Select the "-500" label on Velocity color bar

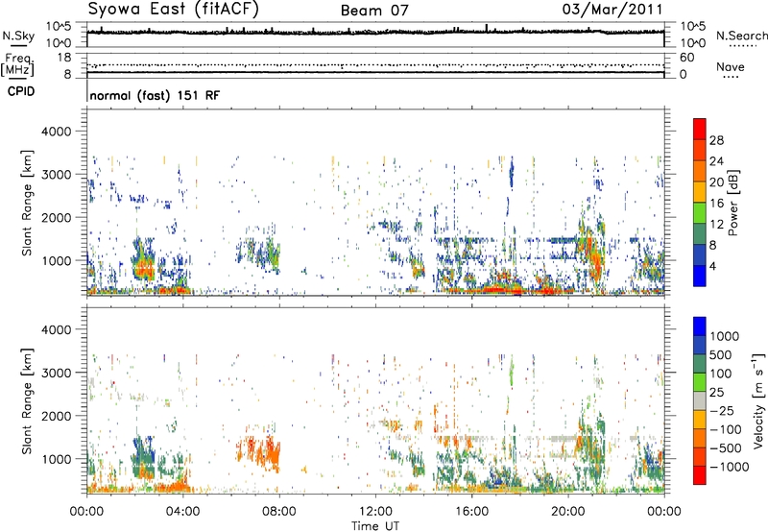pyautogui.click(x=725, y=447)
